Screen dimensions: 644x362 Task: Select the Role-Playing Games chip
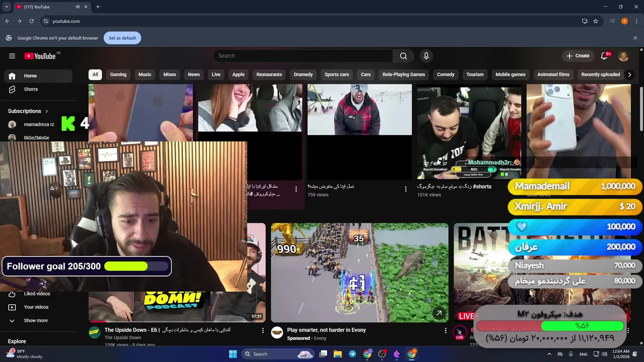tap(404, 74)
